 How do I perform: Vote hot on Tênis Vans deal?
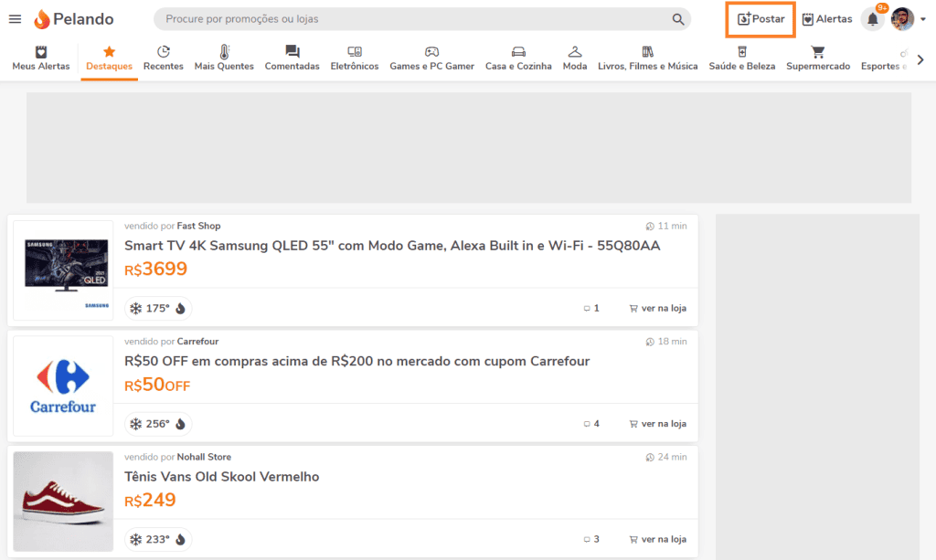point(181,540)
